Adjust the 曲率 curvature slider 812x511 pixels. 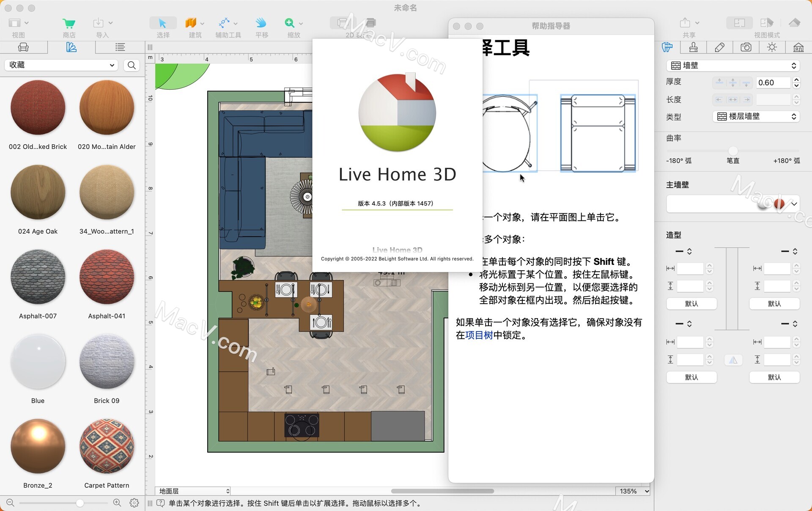point(733,151)
